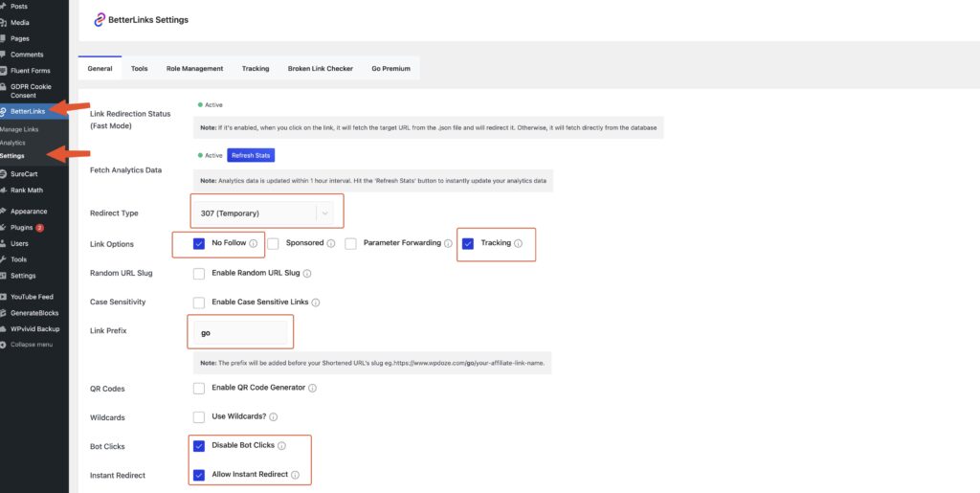Uncheck the No Follow checkbox
Screen dimensions: 980x493
tap(199, 244)
